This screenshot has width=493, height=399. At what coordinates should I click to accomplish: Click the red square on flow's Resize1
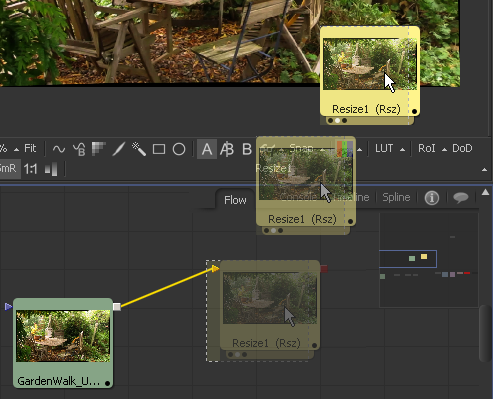point(324,269)
